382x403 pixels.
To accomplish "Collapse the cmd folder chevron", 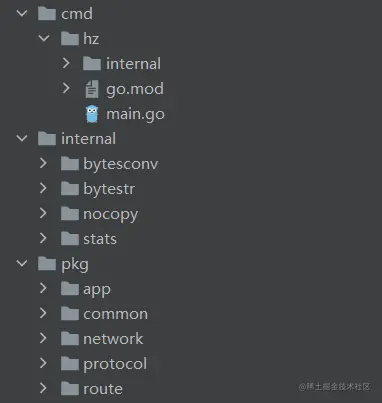I will pos(22,14).
